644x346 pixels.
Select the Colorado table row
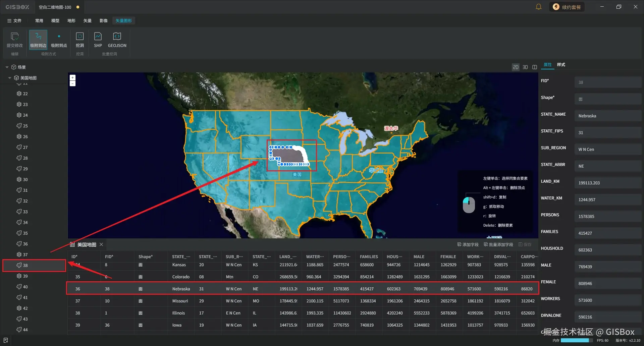point(303,277)
